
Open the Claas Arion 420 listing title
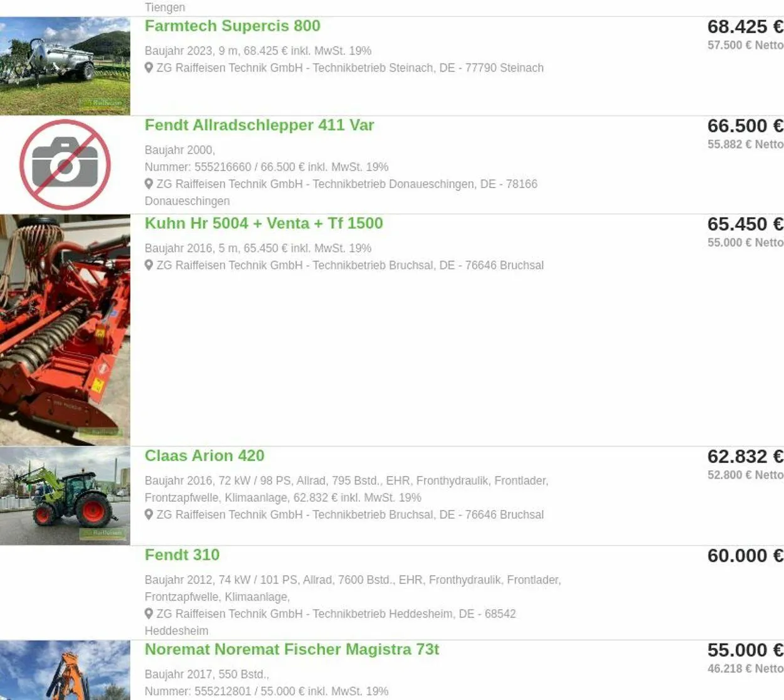click(x=204, y=456)
